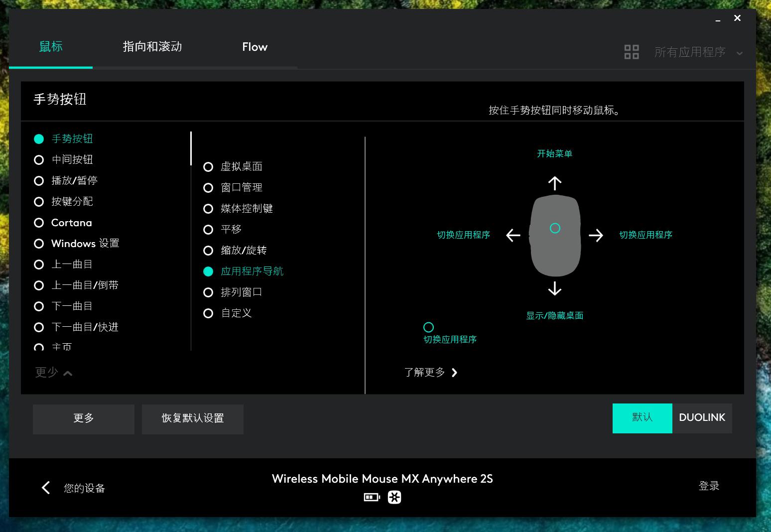This screenshot has height=532, width=771.
Task: Click the Logitech Flow icon below device name
Action: (x=394, y=497)
